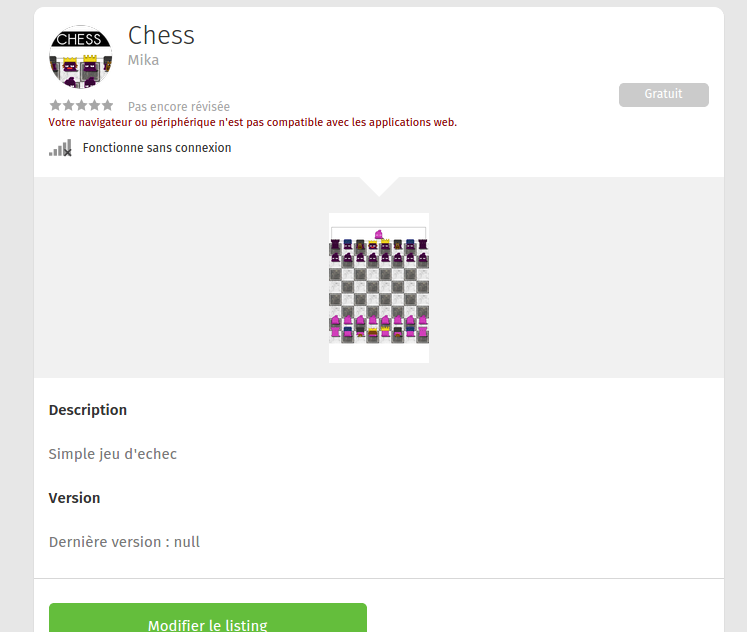Open the Pas encore révisée reviews link
The width and height of the screenshot is (747, 632).
tap(179, 107)
